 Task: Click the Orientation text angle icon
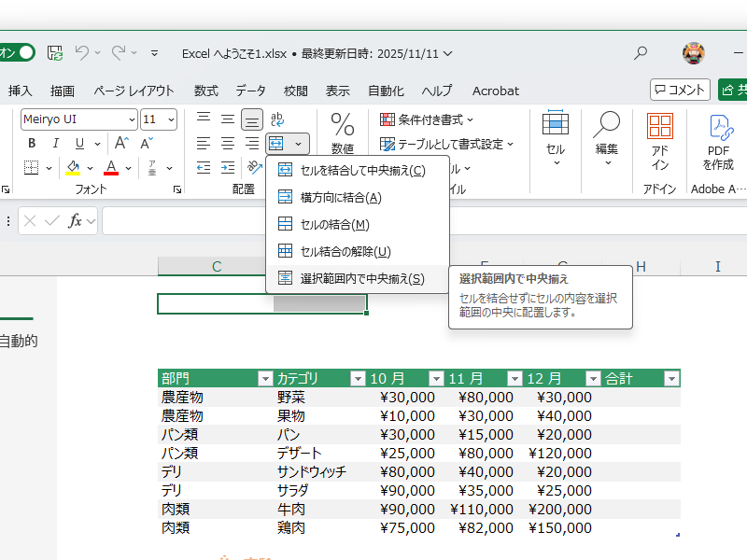(254, 167)
